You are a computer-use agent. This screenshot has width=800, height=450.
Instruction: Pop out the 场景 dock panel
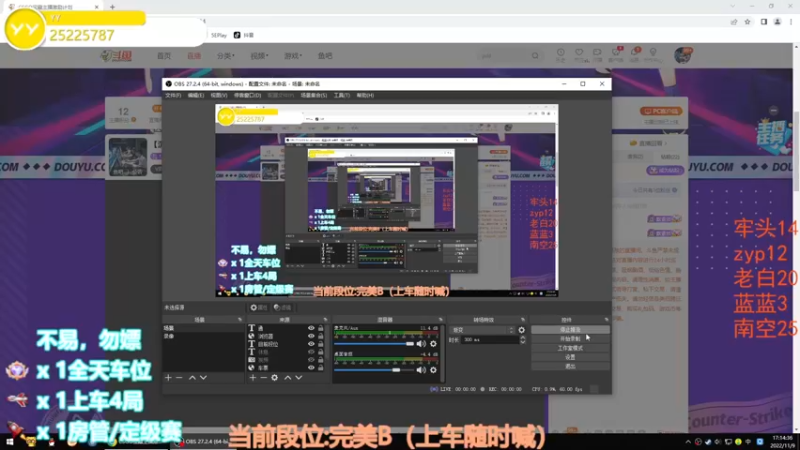pos(240,320)
